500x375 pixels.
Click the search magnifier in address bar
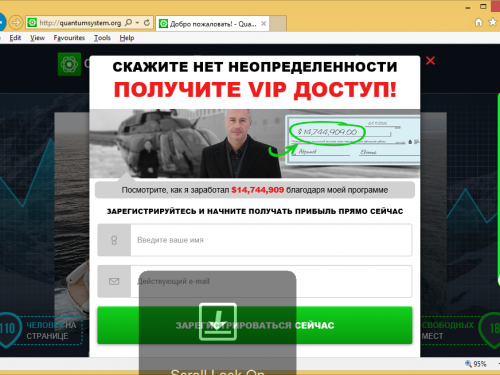click(x=128, y=23)
